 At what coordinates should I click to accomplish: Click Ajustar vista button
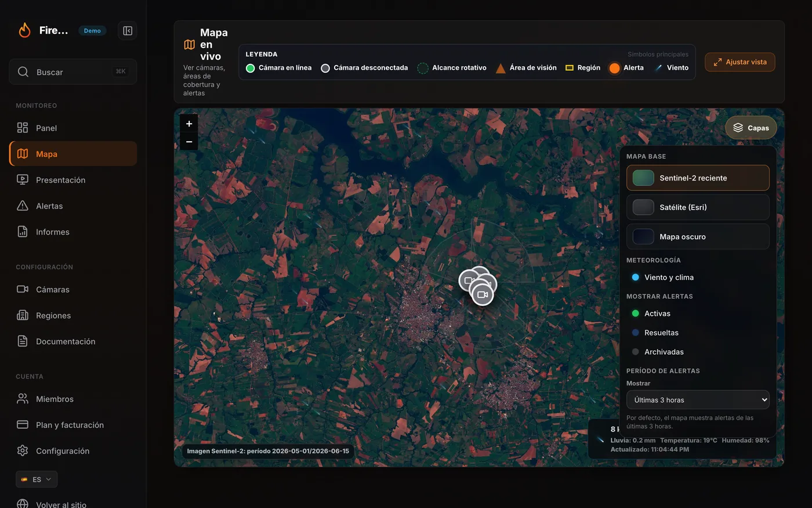click(740, 62)
